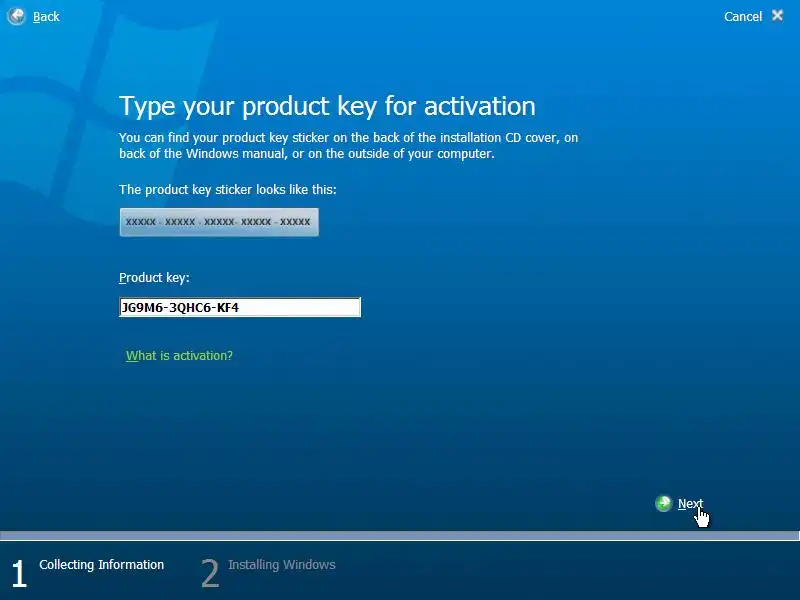
Task: Click 'The product key sticker looks like this:' text
Action: tap(228, 190)
